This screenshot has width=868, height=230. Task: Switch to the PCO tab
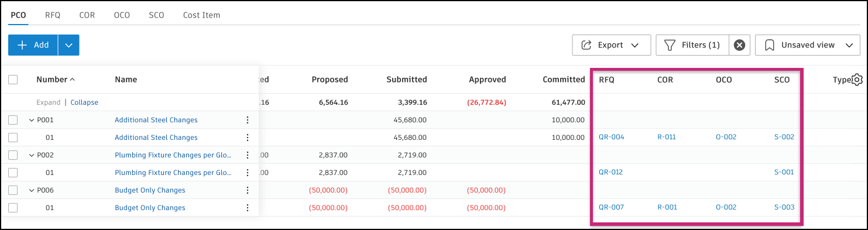pos(18,15)
